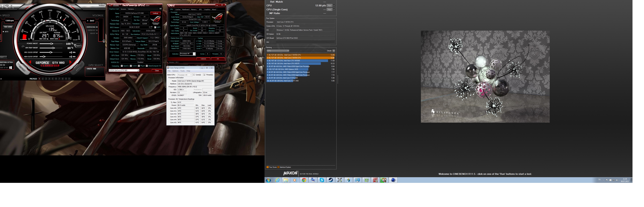Screen dimensions: 644x207
Task: Select profile 5 in EVGA Precision
Action: pyautogui.click(x=52, y=79)
